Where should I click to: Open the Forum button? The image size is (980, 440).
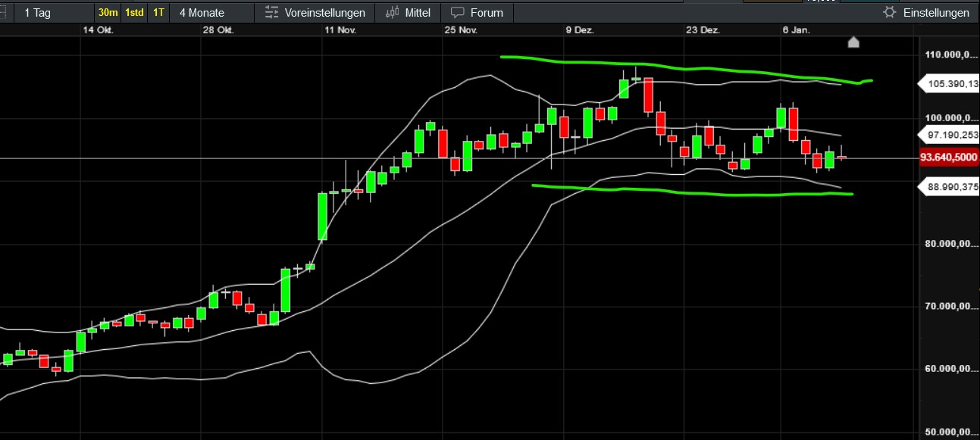[477, 13]
